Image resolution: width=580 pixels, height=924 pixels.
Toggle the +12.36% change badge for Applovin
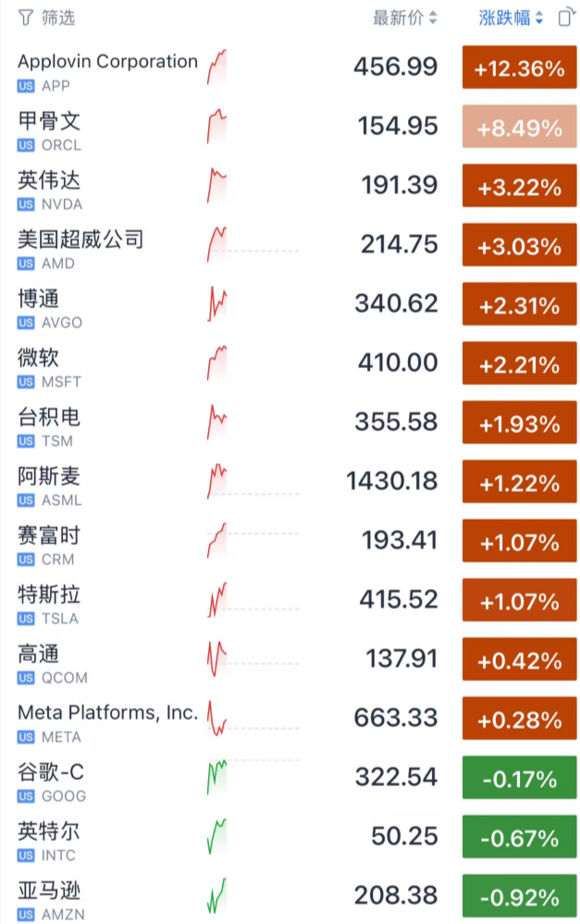(x=519, y=68)
